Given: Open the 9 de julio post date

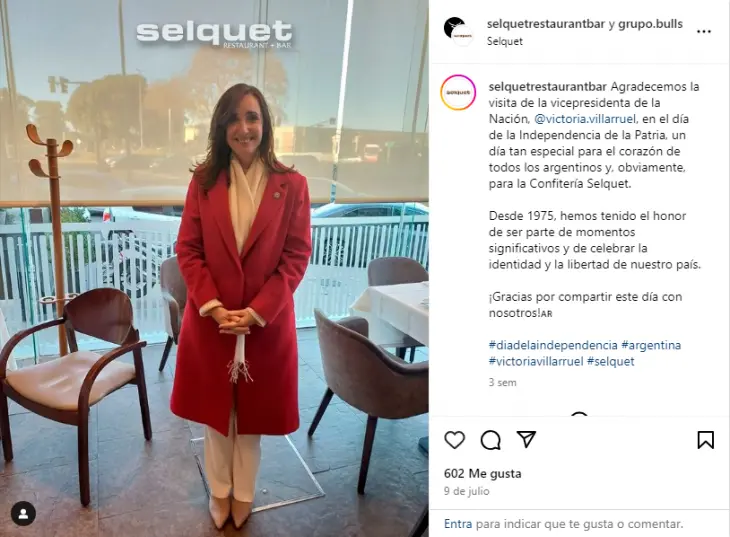Looking at the screenshot, I should coord(466,491).
